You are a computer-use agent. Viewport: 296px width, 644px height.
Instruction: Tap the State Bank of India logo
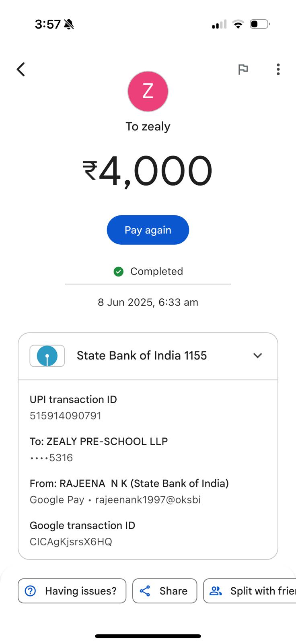47,356
